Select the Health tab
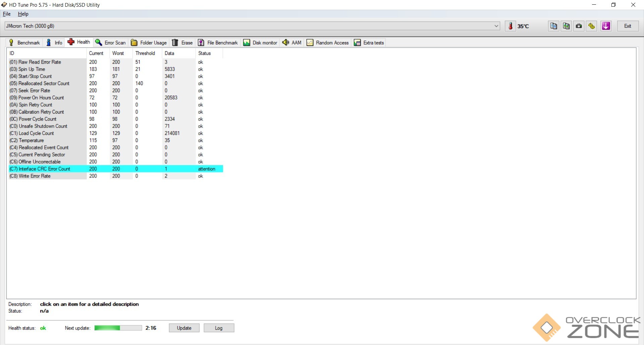Screen dimensions: 644x345 coord(79,42)
